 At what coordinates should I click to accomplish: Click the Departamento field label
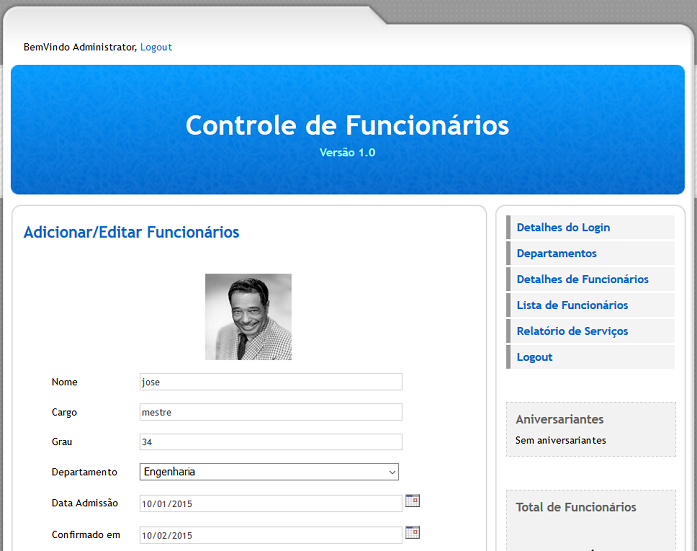pos(84,472)
